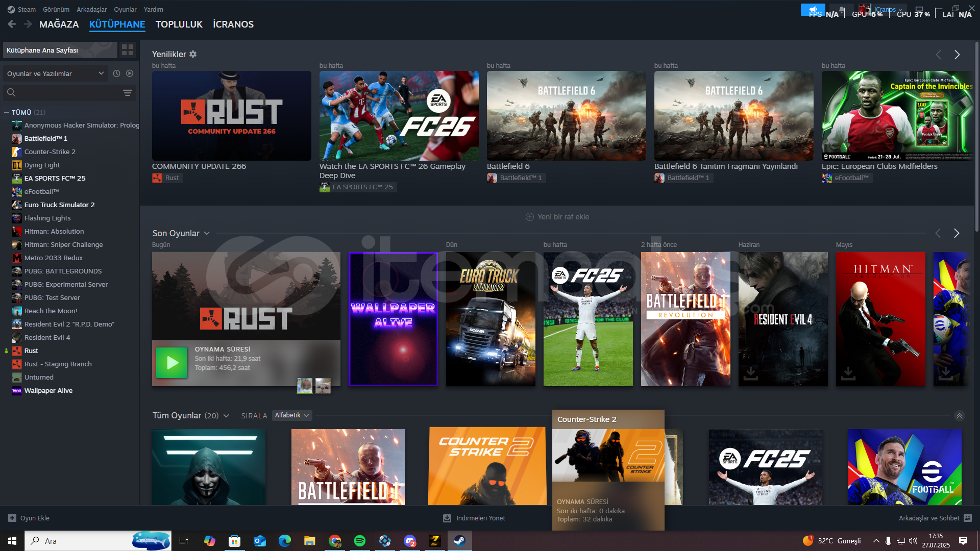Open Görünüm menu
The width and height of the screenshot is (980, 551).
(x=56, y=9)
